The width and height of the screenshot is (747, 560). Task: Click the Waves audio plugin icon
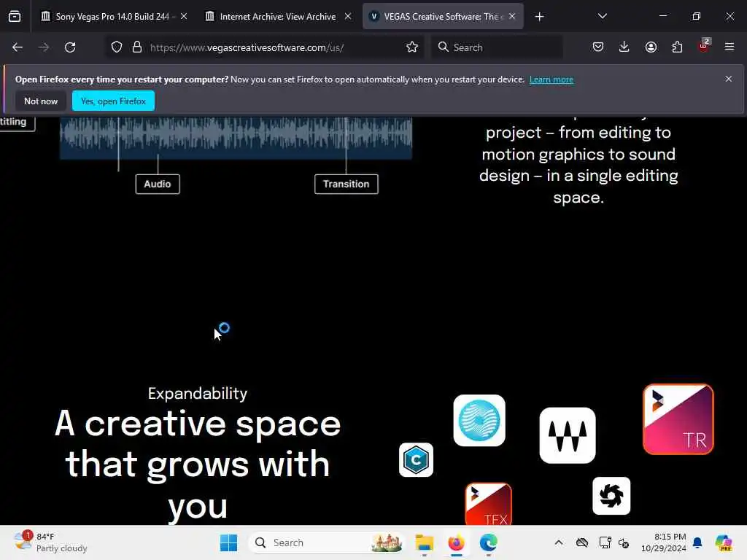point(568,435)
